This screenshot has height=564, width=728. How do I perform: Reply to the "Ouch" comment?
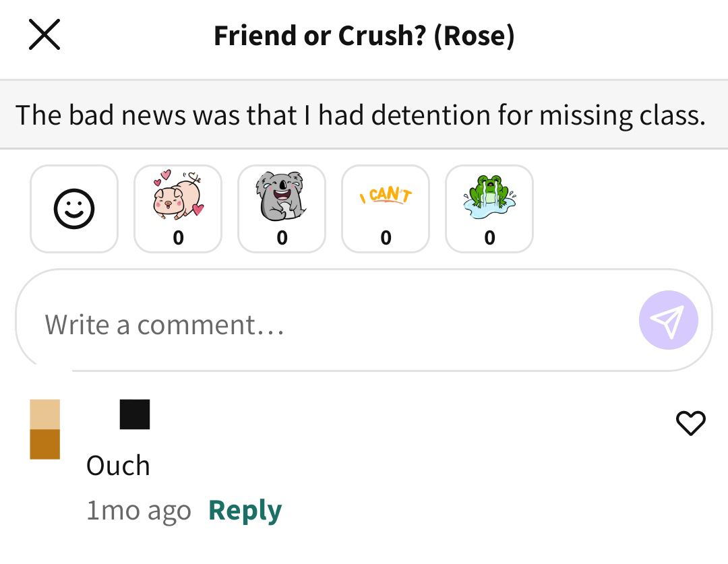(245, 511)
